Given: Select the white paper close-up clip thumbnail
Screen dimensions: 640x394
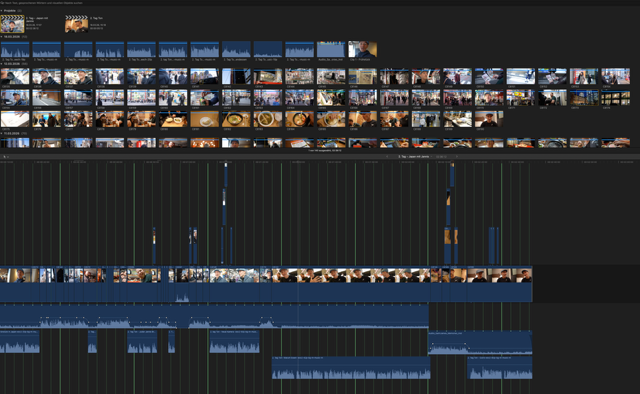Looking at the screenshot, I should [x=15, y=119].
